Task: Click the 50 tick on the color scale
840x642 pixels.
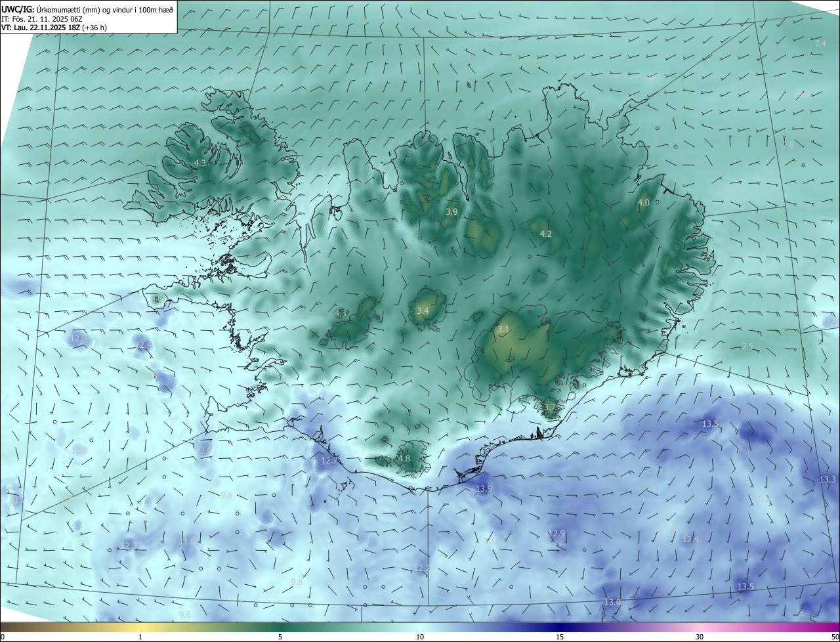Action: [x=835, y=637]
